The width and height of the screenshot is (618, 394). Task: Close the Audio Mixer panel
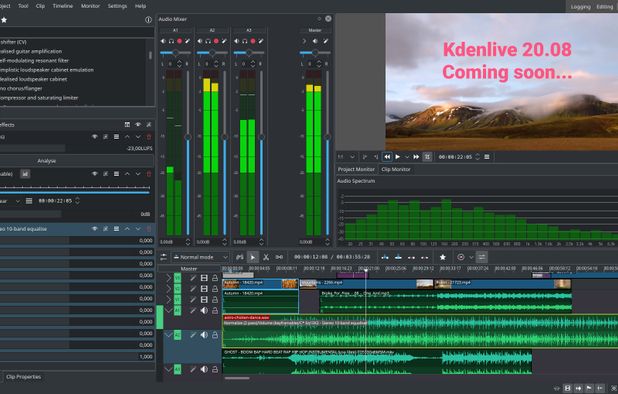328,19
